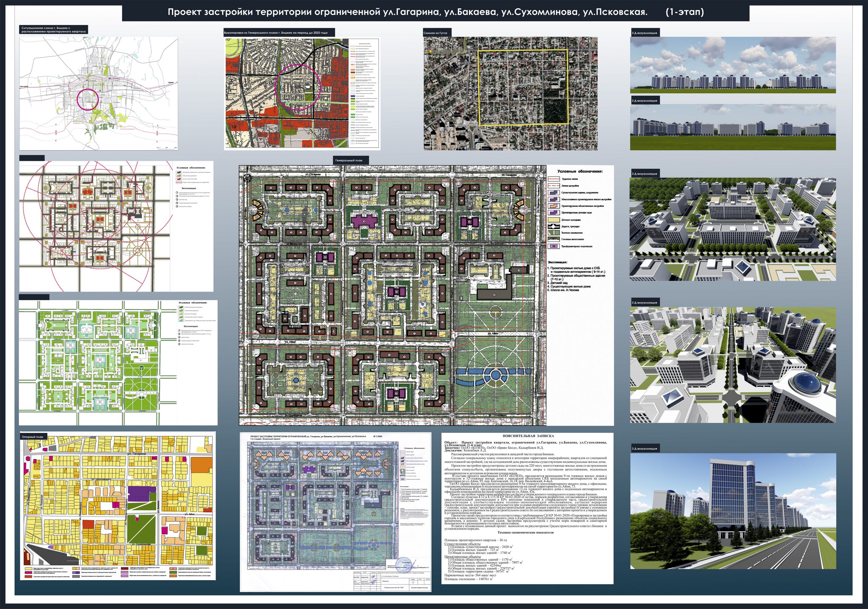Screen dimensions: 868x609
Task: Click the explication entry 5. Школа им. А.Чехова
Action: (563, 290)
